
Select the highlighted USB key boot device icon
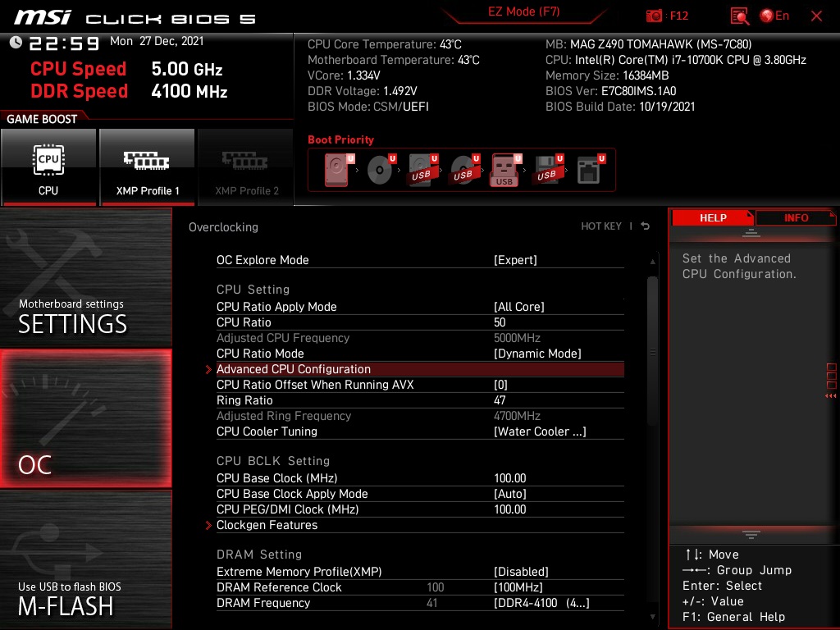505,170
